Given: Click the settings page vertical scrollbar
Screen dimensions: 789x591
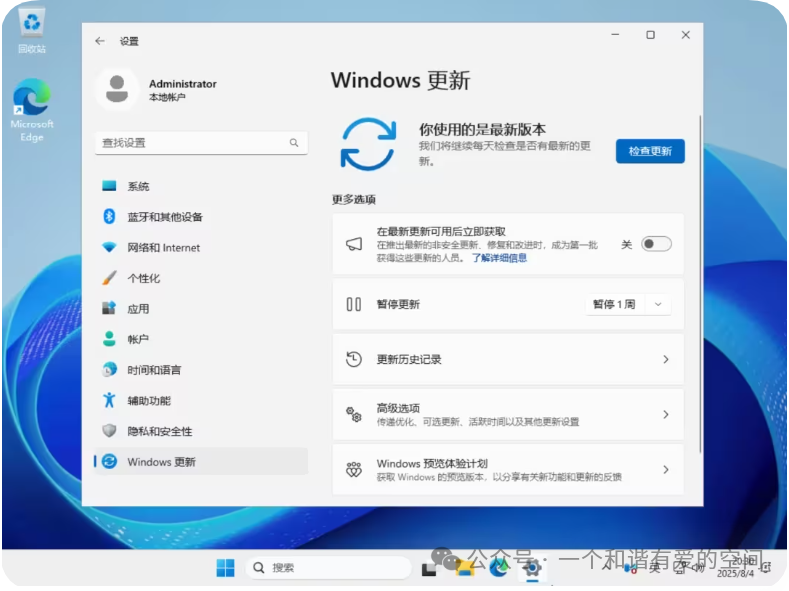Looking at the screenshot, I should tap(700, 280).
